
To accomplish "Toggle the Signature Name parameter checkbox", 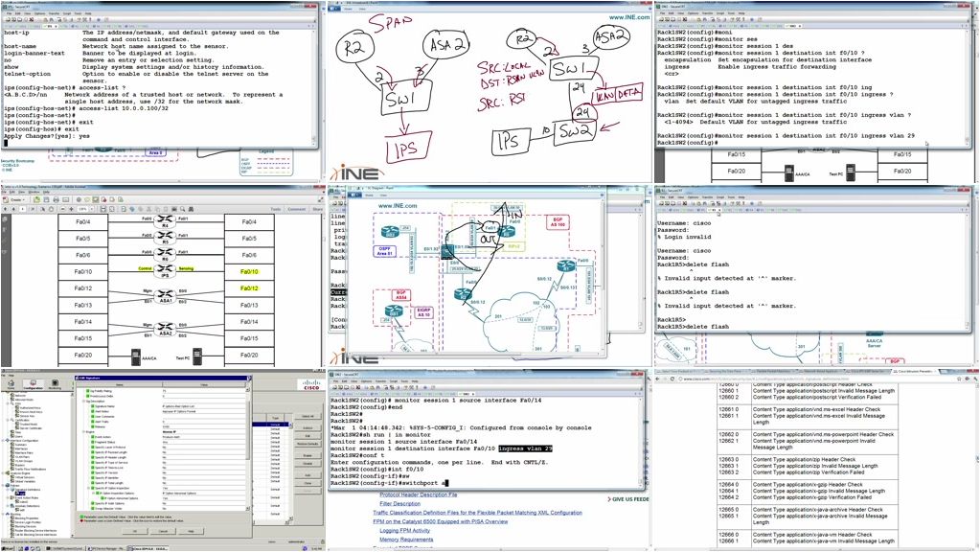I will pos(92,406).
